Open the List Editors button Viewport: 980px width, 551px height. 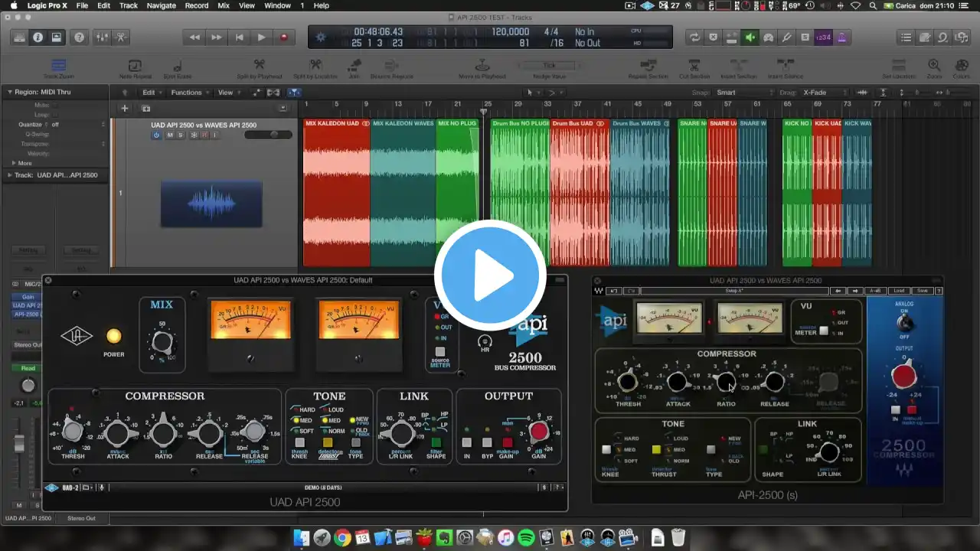coord(906,37)
